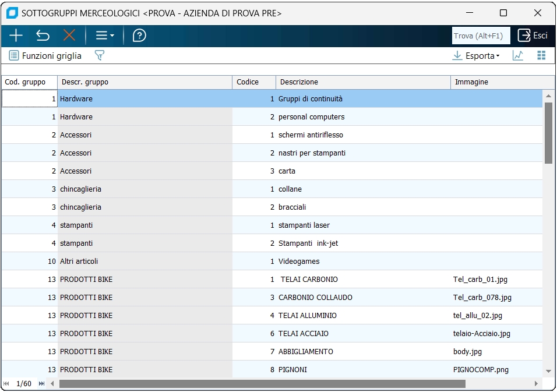Image resolution: width=557 pixels, height=392 pixels.
Task: Minimize the Sottogruppi Merceologici window
Action: point(470,13)
